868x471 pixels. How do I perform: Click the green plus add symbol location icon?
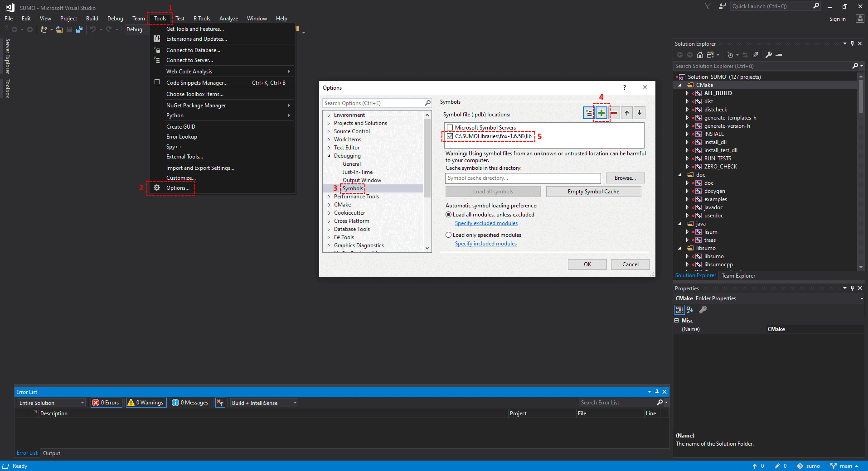click(601, 113)
